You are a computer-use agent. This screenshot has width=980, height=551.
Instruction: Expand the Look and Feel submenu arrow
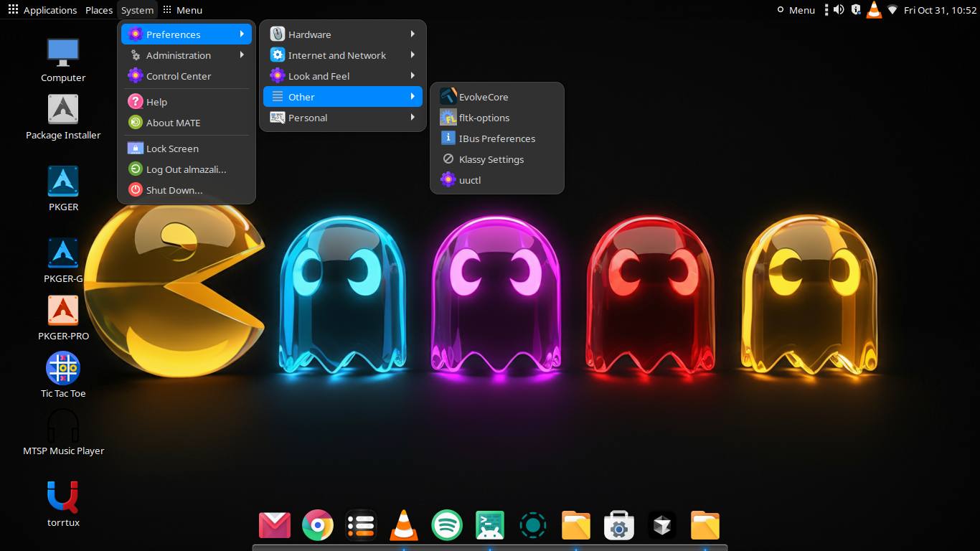(x=413, y=76)
